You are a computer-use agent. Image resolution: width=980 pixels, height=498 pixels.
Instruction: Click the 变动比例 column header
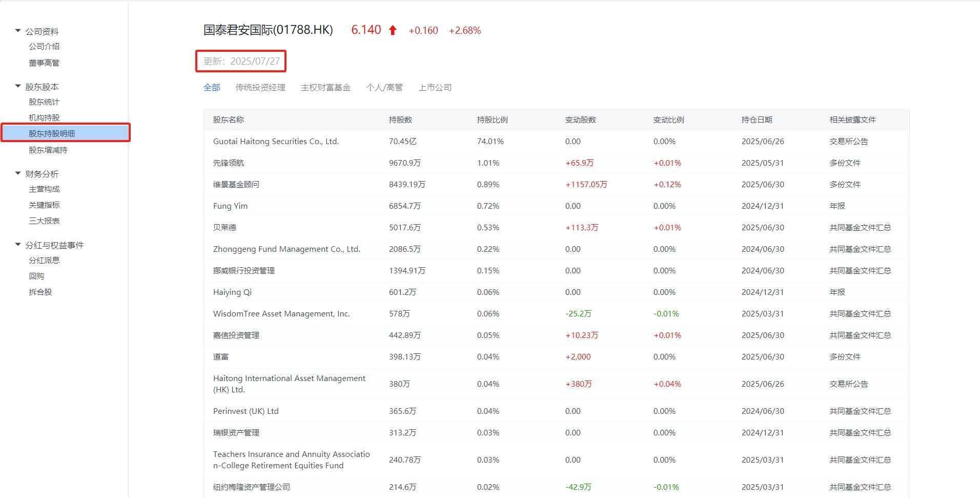(669, 119)
